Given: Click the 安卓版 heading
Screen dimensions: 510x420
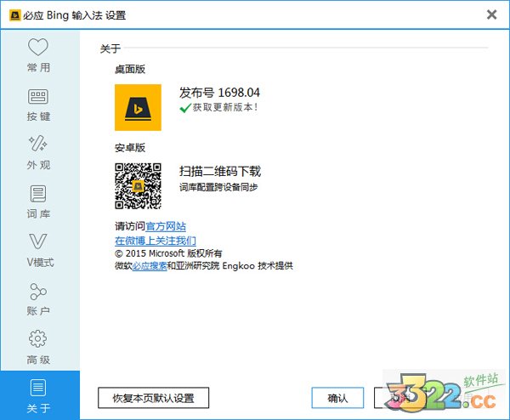Looking at the screenshot, I should (130, 147).
